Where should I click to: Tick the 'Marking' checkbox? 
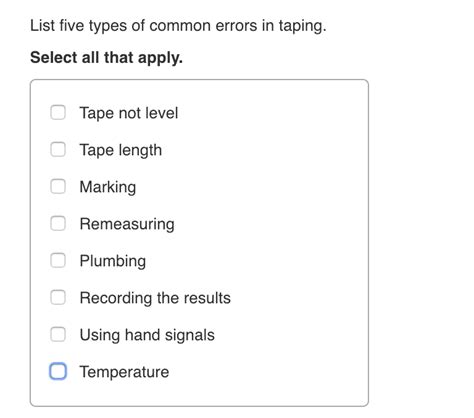tap(58, 186)
